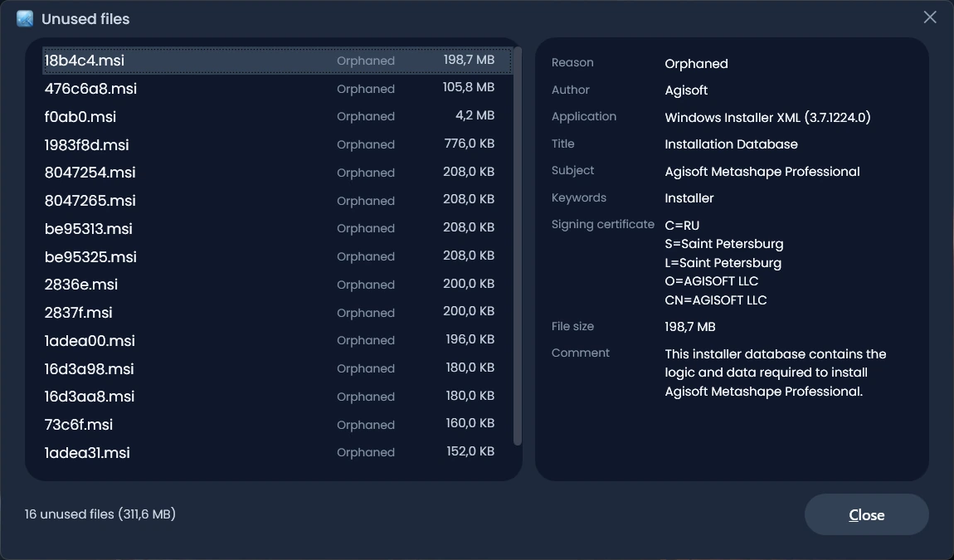Select the be95313.msi file entry
Image resolution: width=954 pixels, height=560 pixels.
pos(277,228)
